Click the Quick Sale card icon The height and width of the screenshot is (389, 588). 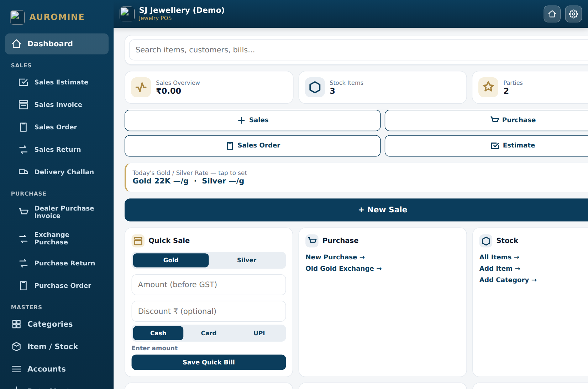tap(138, 241)
